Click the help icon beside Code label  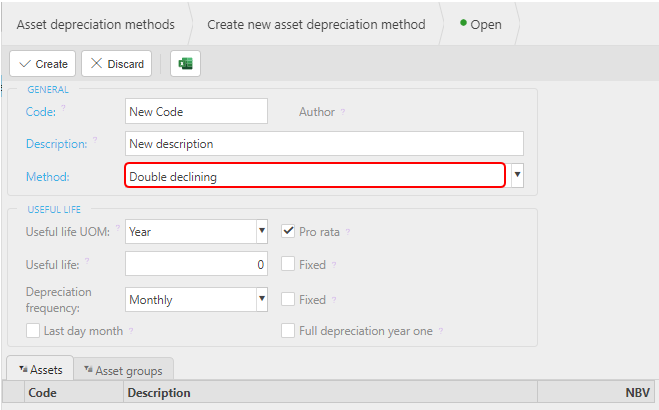(x=63, y=108)
